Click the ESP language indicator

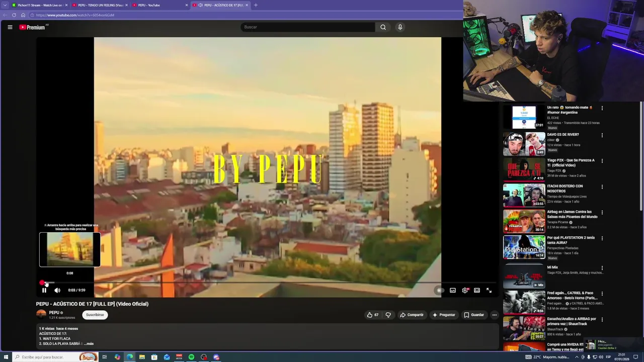(x=608, y=357)
